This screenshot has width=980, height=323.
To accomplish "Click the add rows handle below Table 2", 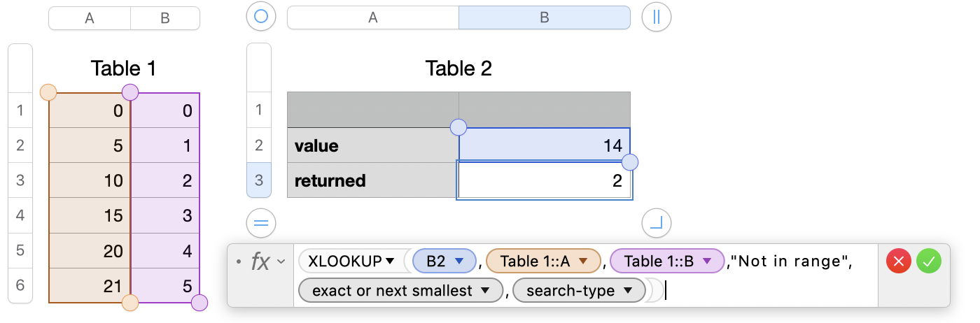I will tap(261, 224).
